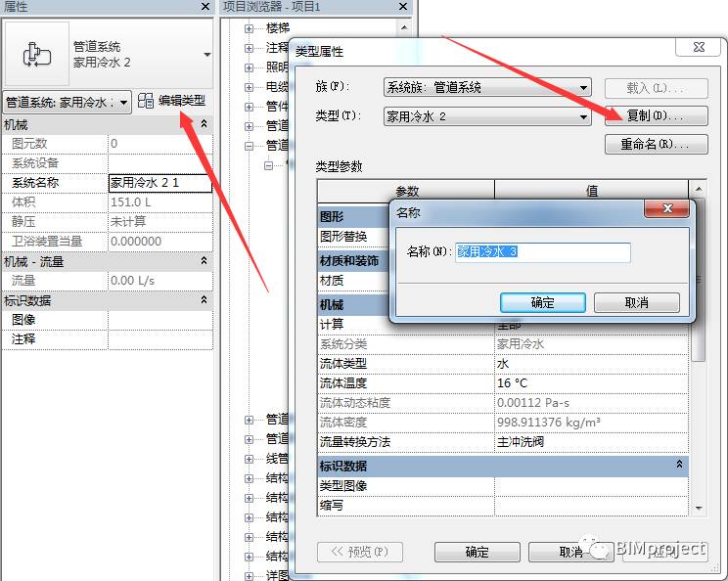Screen dimensions: 728x581
Task: Click the 体积 value 151.0 L
Action: tap(160, 202)
